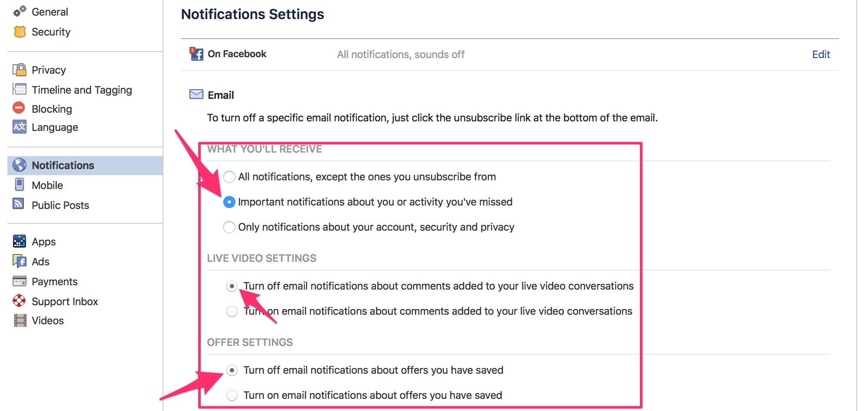Click the 'OFFER SETTINGS' heading
Viewport: 868px width, 411px height.
pyautogui.click(x=250, y=342)
